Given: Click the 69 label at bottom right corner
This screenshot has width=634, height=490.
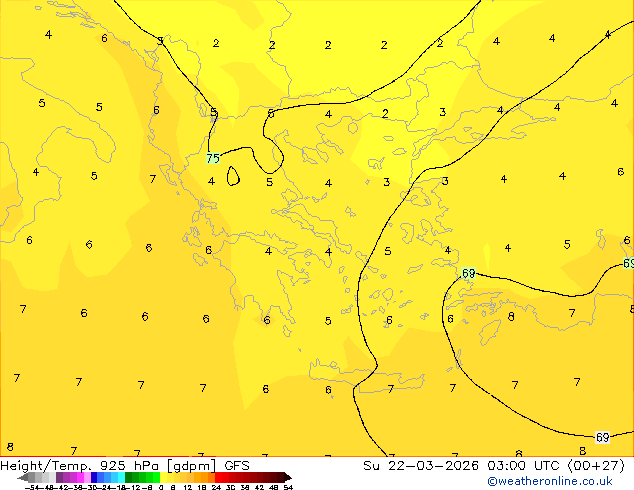Looking at the screenshot, I should coord(602,437).
